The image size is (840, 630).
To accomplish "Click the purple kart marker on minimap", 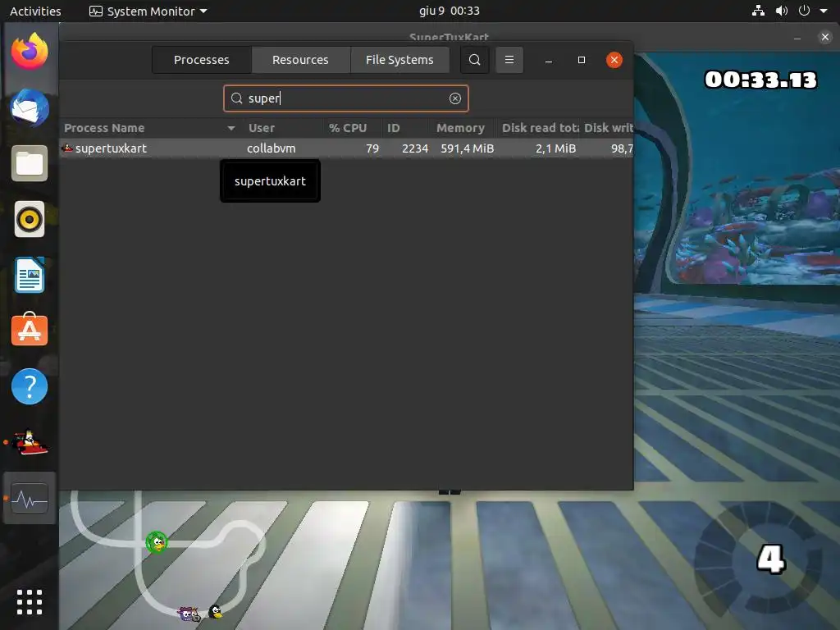I will pos(189,614).
